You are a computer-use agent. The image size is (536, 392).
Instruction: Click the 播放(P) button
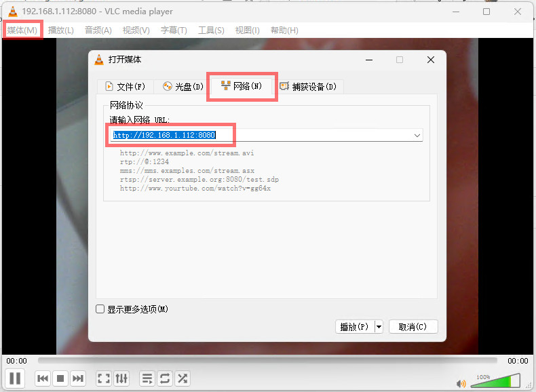[x=353, y=327]
